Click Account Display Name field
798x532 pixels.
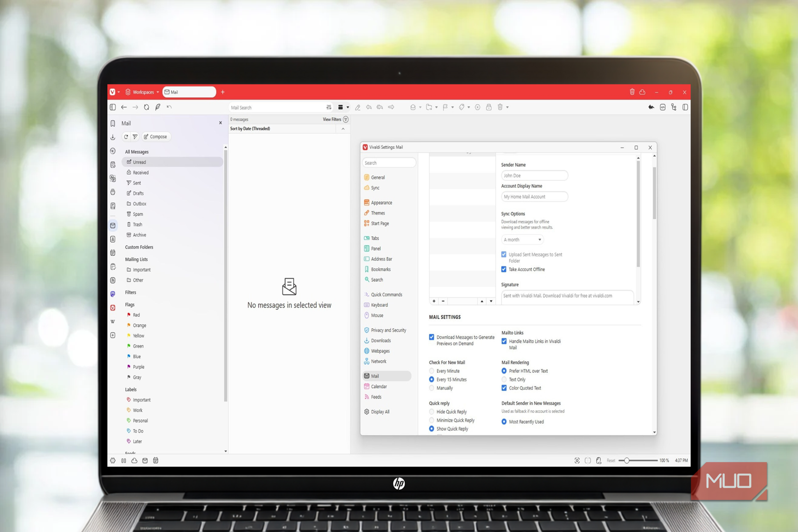pyautogui.click(x=534, y=197)
